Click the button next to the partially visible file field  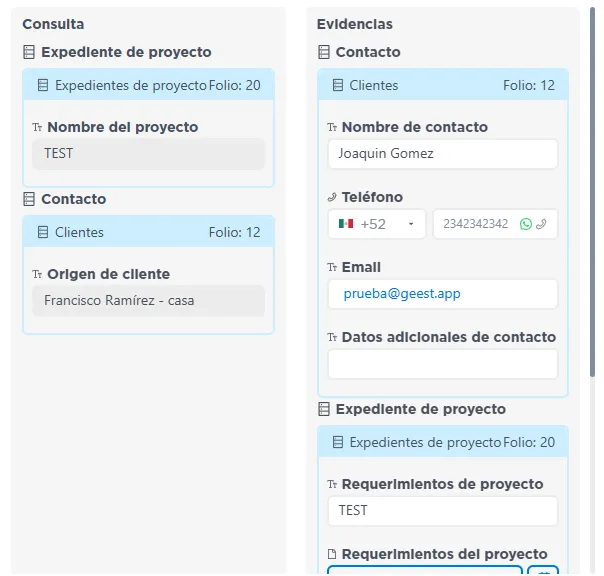tap(542, 572)
